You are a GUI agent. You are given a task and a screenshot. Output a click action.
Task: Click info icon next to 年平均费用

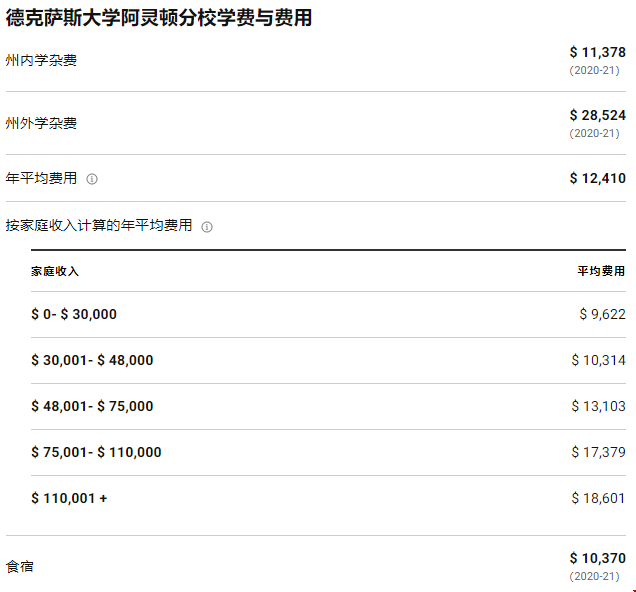(92, 179)
